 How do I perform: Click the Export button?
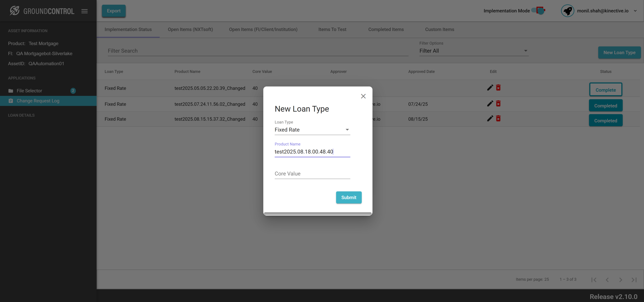click(x=114, y=11)
